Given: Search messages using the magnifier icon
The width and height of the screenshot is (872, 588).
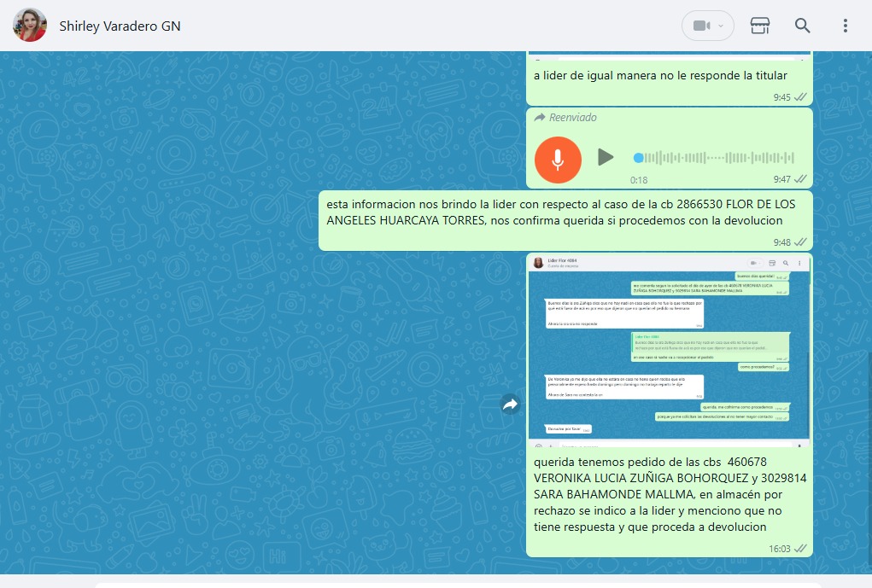Looking at the screenshot, I should [x=803, y=26].
